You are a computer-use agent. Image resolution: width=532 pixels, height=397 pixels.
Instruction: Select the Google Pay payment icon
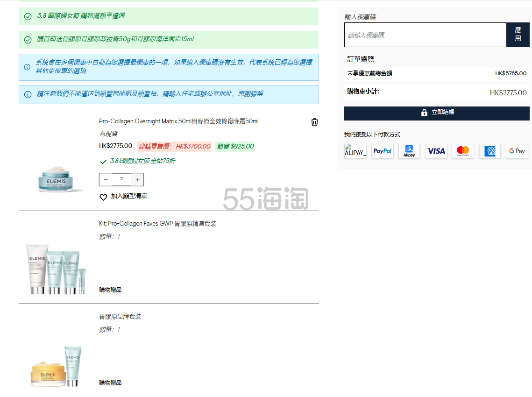coord(517,151)
